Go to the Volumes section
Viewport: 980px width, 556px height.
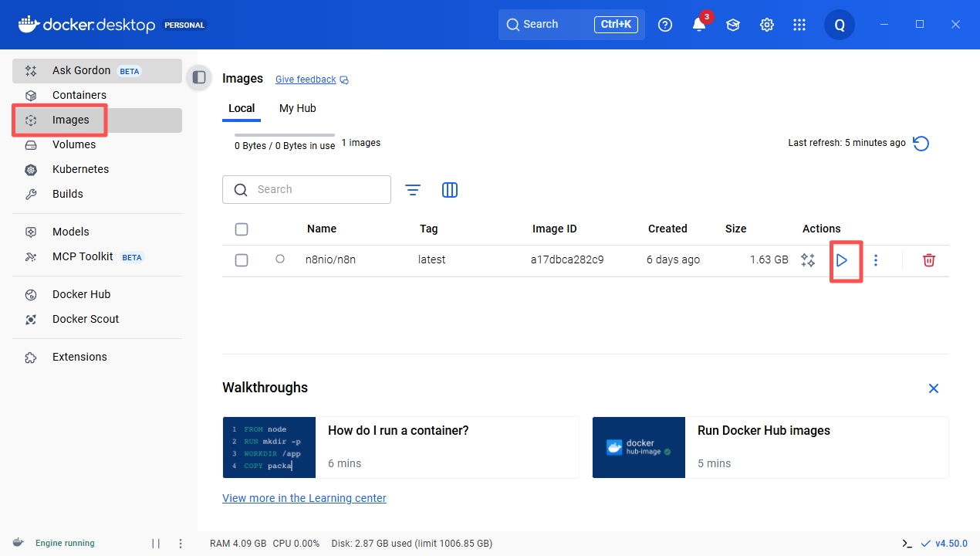pyautogui.click(x=97, y=144)
